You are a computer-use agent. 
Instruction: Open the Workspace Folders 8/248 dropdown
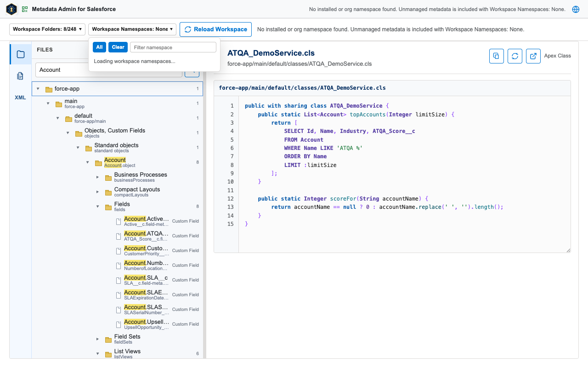point(47,29)
